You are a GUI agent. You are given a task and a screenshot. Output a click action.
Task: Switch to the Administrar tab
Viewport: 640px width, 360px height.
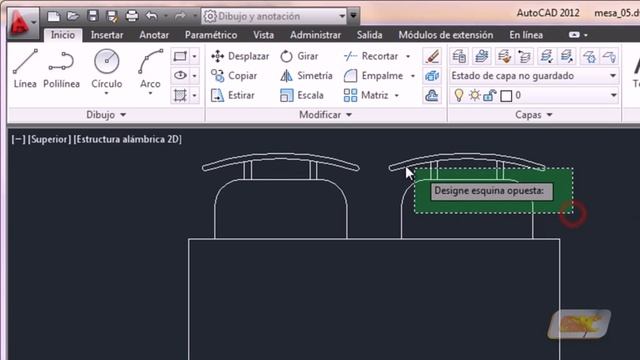click(315, 35)
